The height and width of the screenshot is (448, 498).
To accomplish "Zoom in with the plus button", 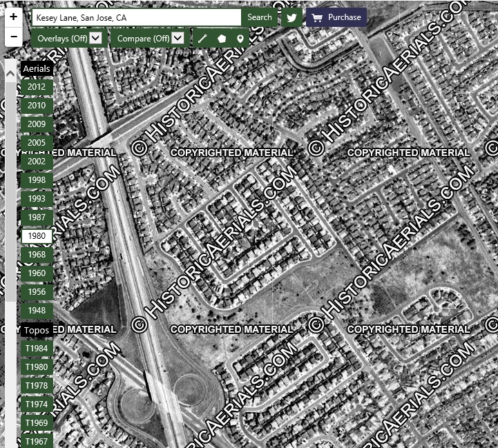I will point(14,17).
